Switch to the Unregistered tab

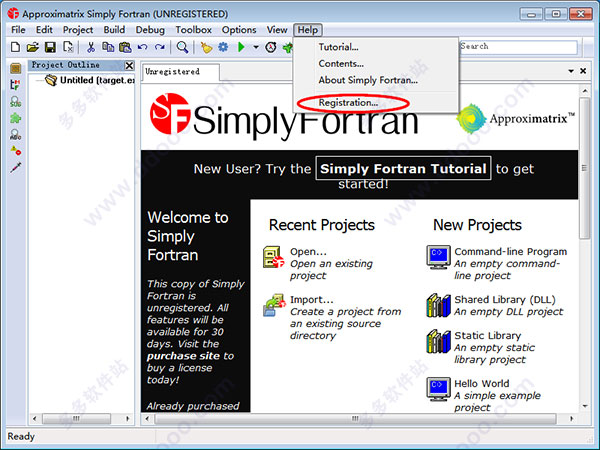point(180,72)
